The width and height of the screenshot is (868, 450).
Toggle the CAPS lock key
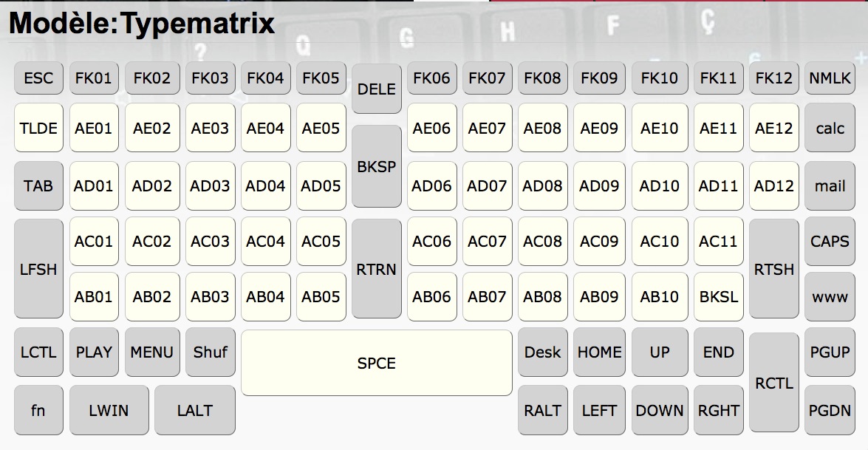830,242
